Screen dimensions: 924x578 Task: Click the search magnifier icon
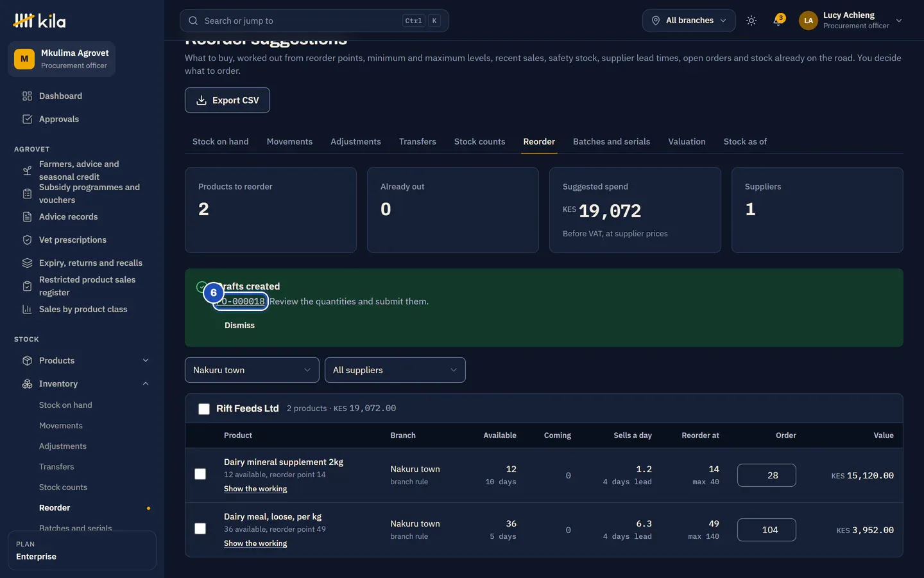coord(193,21)
